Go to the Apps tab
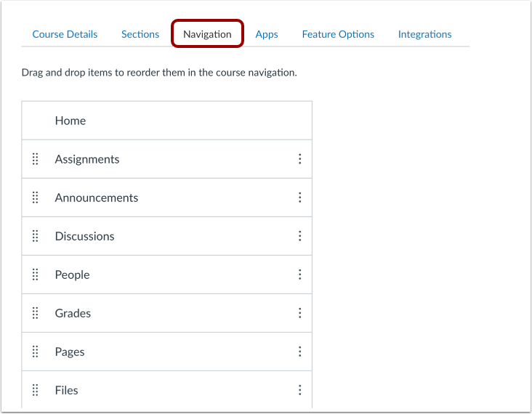Screen dimensions: 532x414 point(267,34)
